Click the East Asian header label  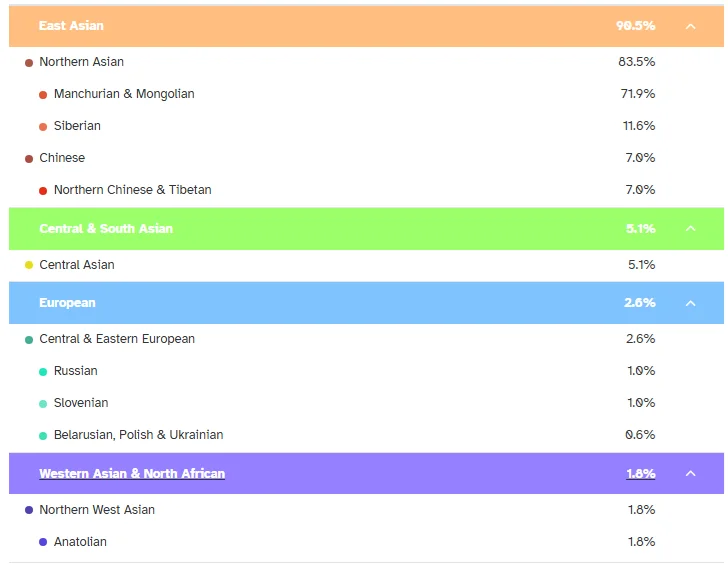click(71, 26)
